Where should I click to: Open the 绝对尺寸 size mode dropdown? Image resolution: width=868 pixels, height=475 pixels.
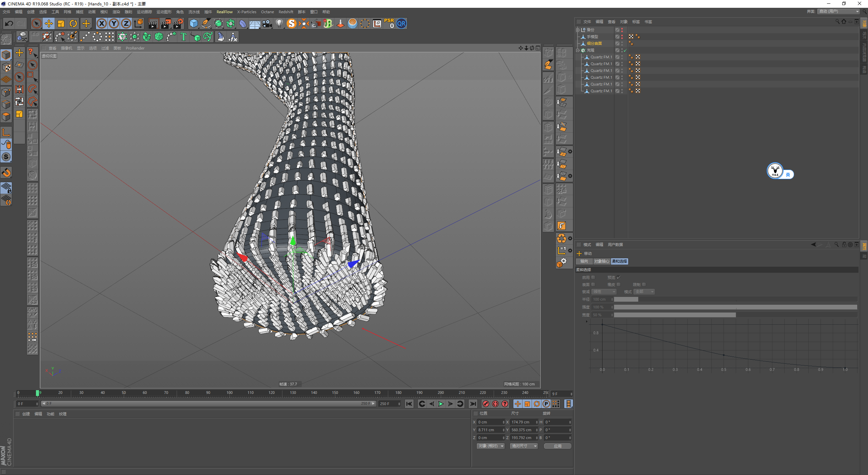click(x=524, y=446)
